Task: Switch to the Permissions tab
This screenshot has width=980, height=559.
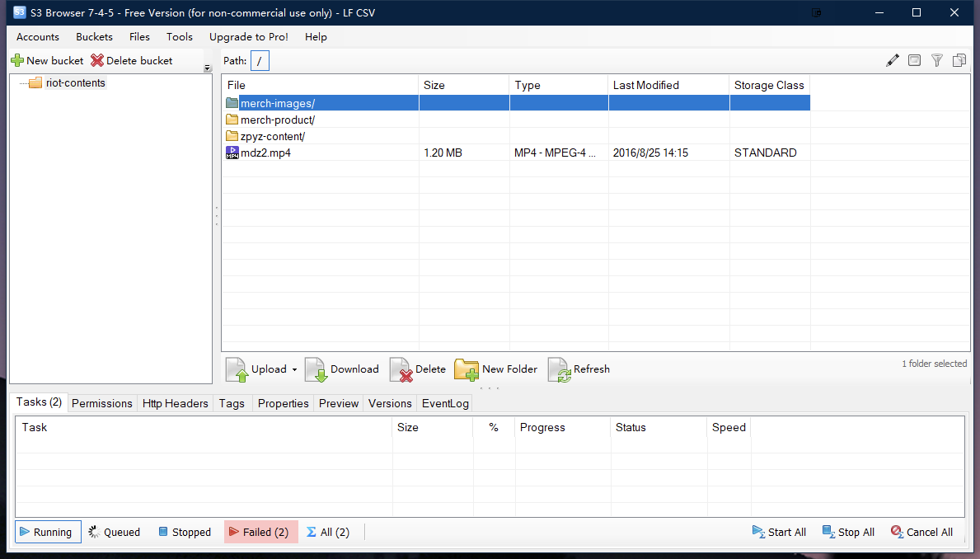Action: point(101,403)
